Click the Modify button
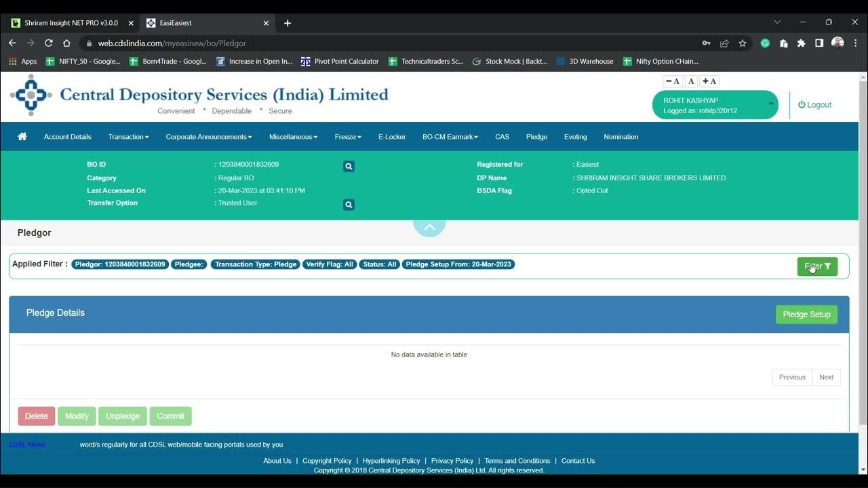 77,416
